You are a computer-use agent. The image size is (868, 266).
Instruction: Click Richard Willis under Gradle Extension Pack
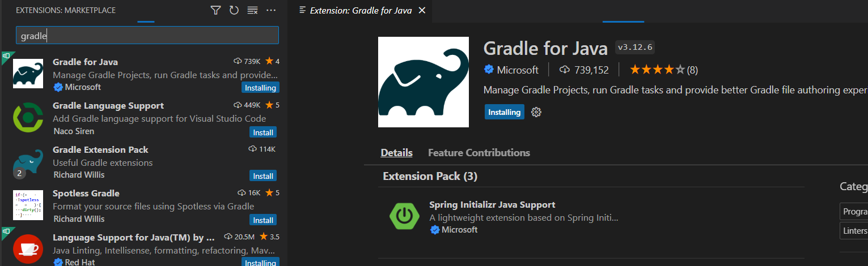(79, 175)
